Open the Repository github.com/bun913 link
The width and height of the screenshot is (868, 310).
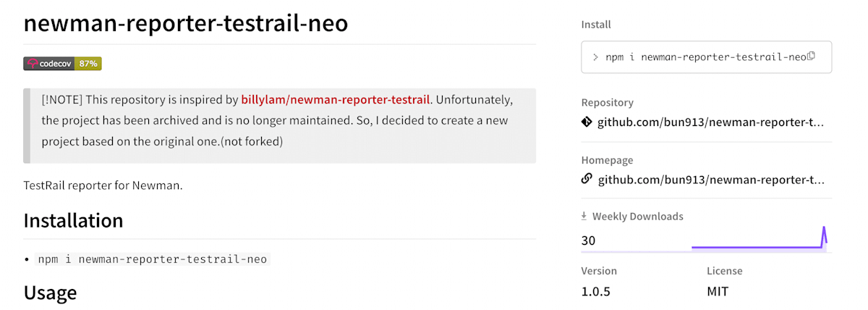click(x=710, y=122)
